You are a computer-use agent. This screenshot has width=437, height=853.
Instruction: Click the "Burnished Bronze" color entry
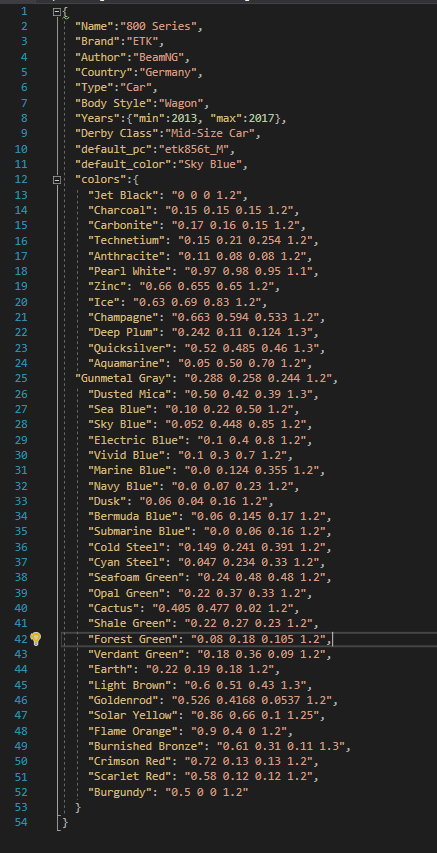pos(219,746)
